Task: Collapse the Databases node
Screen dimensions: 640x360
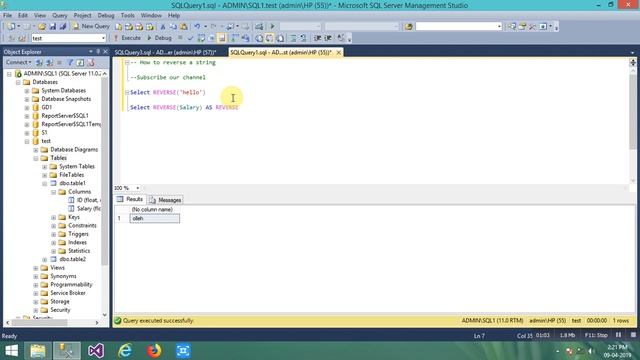Action: [x=18, y=82]
